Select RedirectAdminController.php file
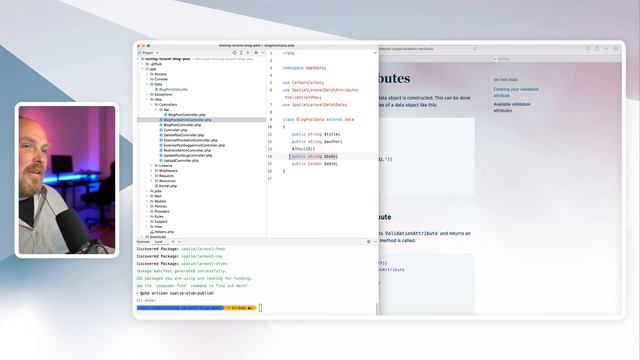This screenshot has height=360, width=640. [185, 151]
